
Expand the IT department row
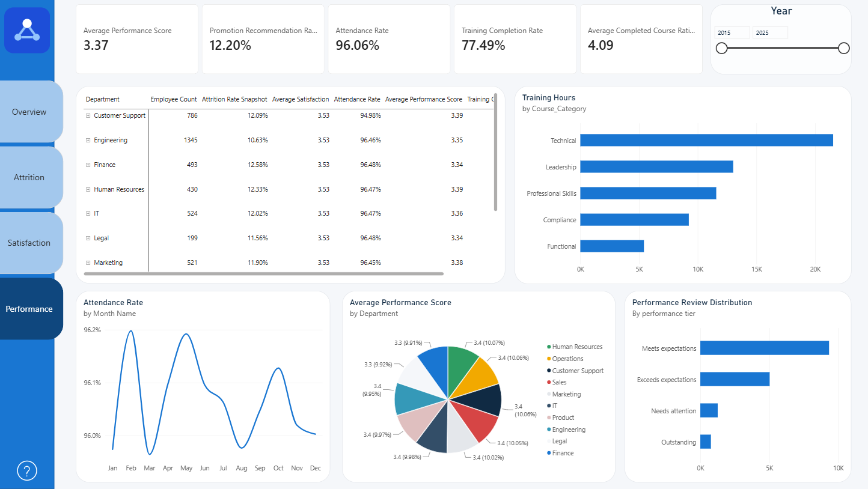pos(88,213)
